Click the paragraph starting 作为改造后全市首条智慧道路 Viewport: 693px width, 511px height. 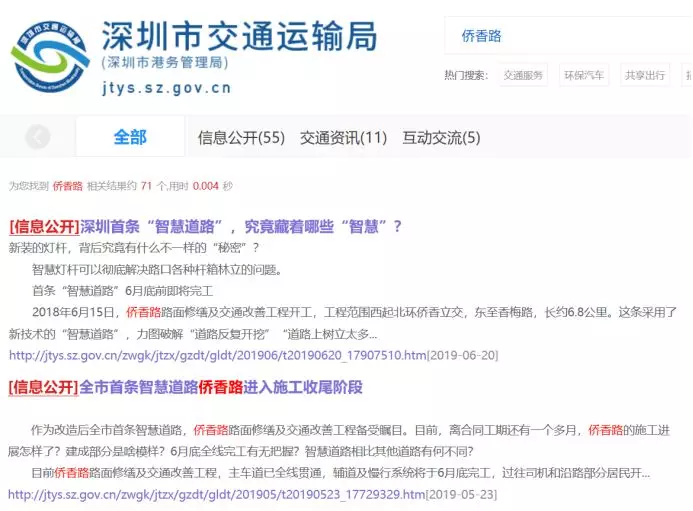(x=339, y=440)
